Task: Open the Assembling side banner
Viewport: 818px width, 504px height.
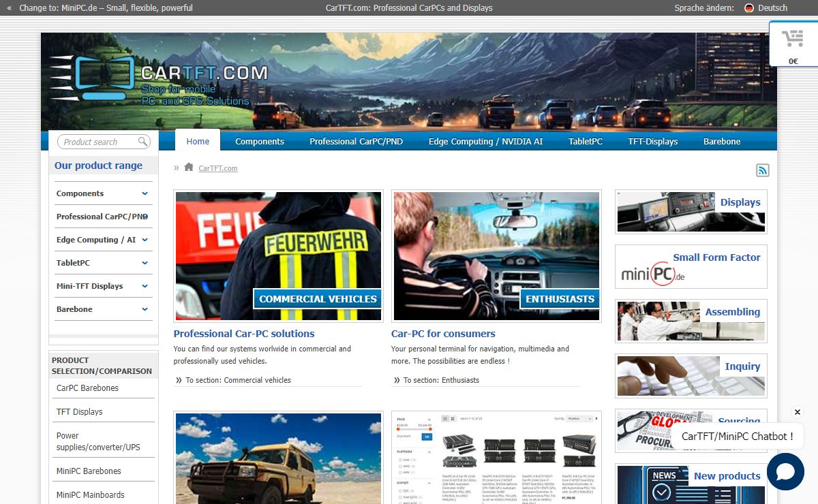Action: click(x=691, y=321)
